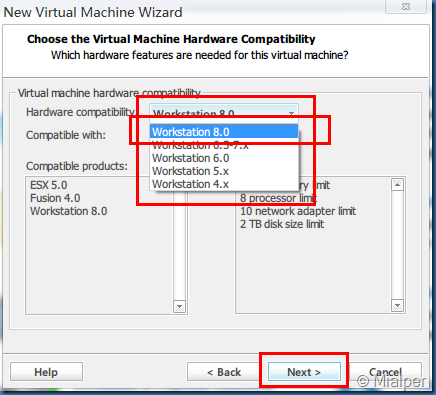Click the Next > button
Image resolution: width=436 pixels, height=395 pixels.
(x=304, y=372)
